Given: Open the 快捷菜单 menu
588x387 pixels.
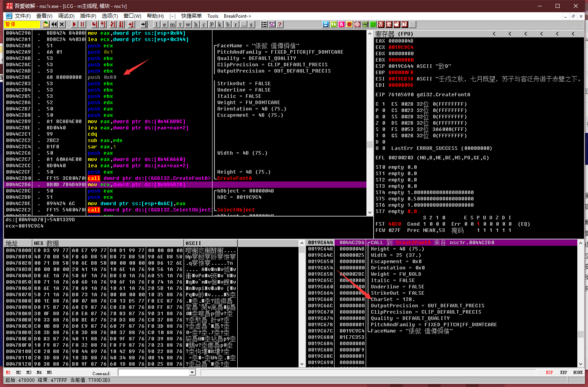Looking at the screenshot, I should pos(192,16).
